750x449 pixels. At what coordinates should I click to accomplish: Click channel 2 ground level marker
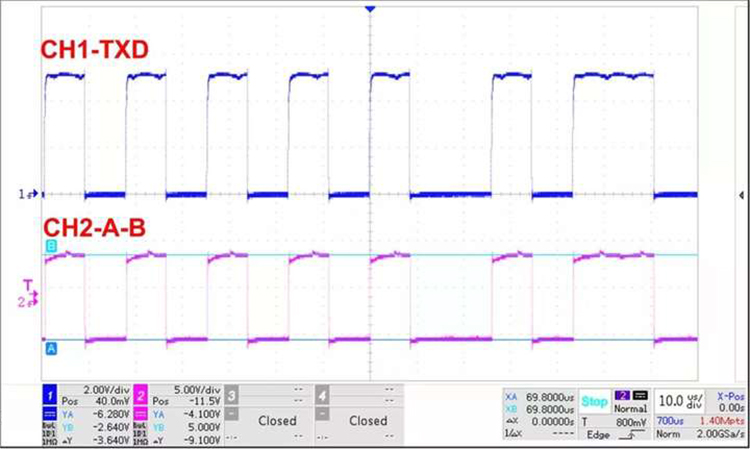(x=28, y=302)
